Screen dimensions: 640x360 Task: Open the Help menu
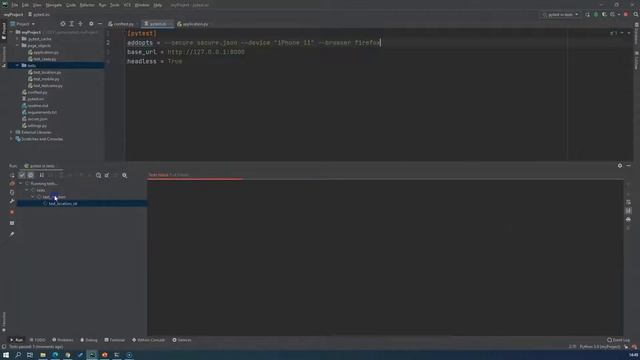158,5
